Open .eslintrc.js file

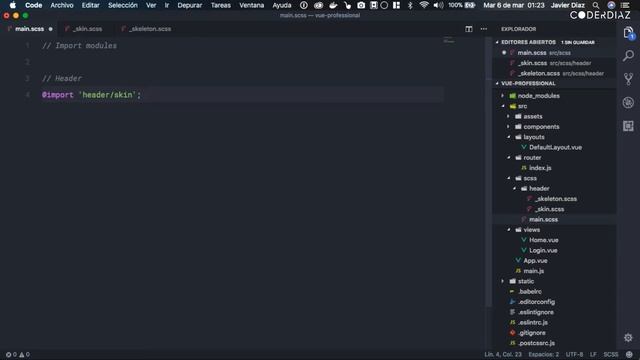[533, 322]
